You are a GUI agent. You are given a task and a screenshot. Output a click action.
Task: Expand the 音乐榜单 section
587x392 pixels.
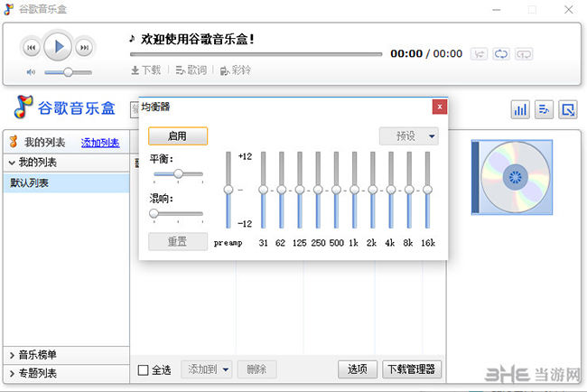66,355
